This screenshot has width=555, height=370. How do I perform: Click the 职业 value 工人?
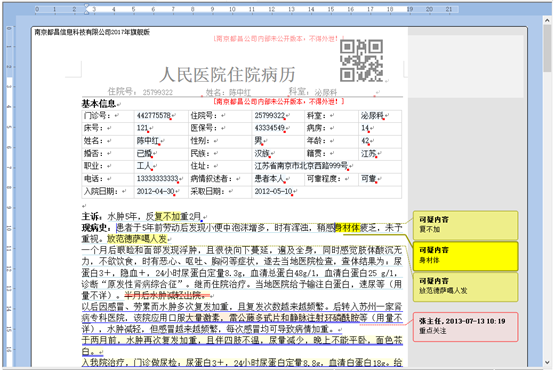[x=144, y=166]
